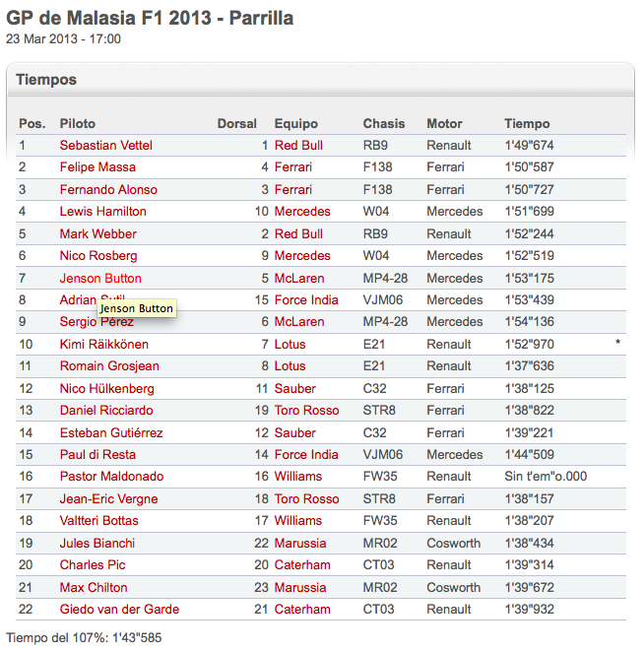Click the Red Bull link for Mark Webber
644x652 pixels.
[x=298, y=233]
